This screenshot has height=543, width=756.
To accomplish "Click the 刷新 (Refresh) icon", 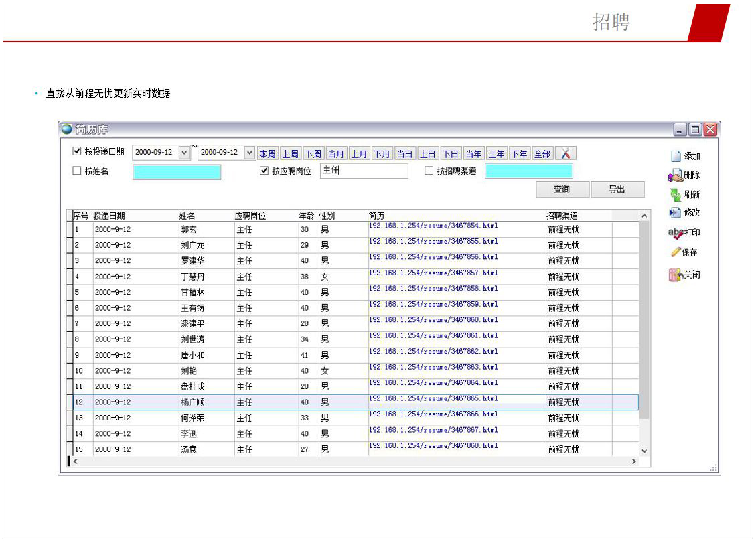I will [676, 195].
